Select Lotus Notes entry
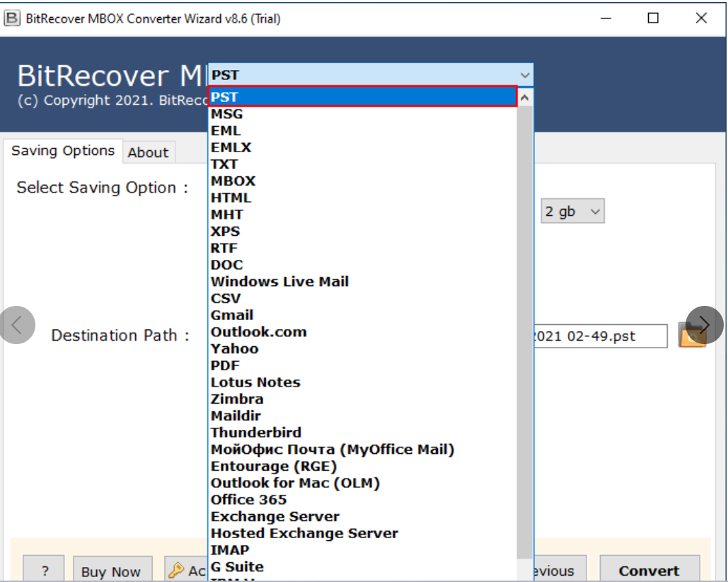 tap(363, 382)
